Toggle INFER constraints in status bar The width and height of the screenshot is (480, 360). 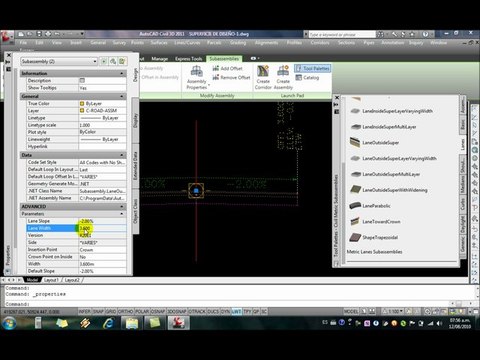[x=84, y=311]
